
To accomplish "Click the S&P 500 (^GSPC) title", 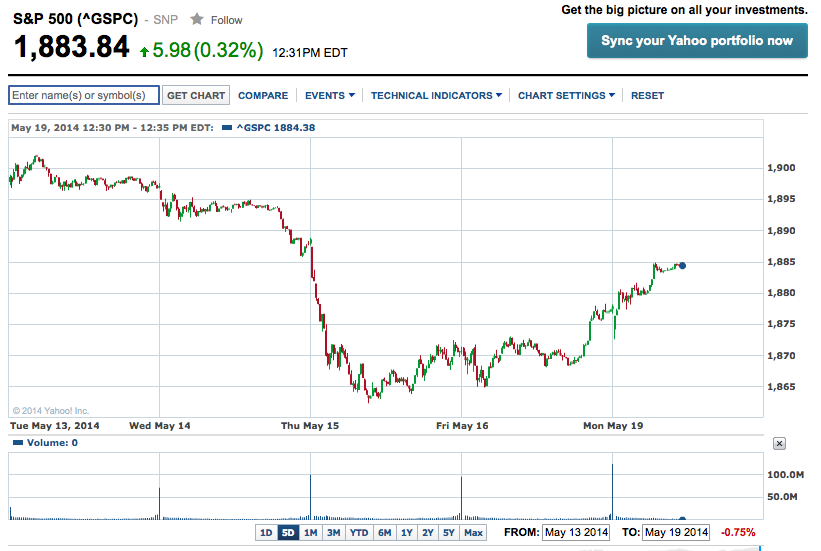I will pos(75,19).
